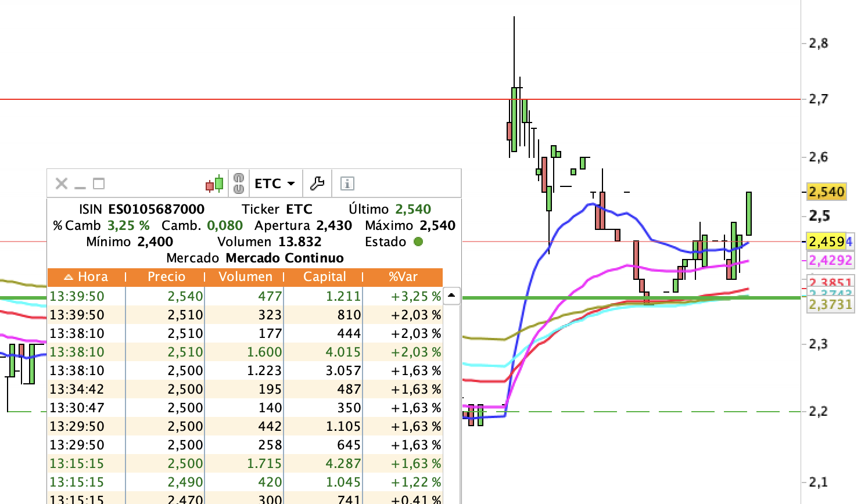
Task: Click the 2,3731 olive average label
Action: 830,304
